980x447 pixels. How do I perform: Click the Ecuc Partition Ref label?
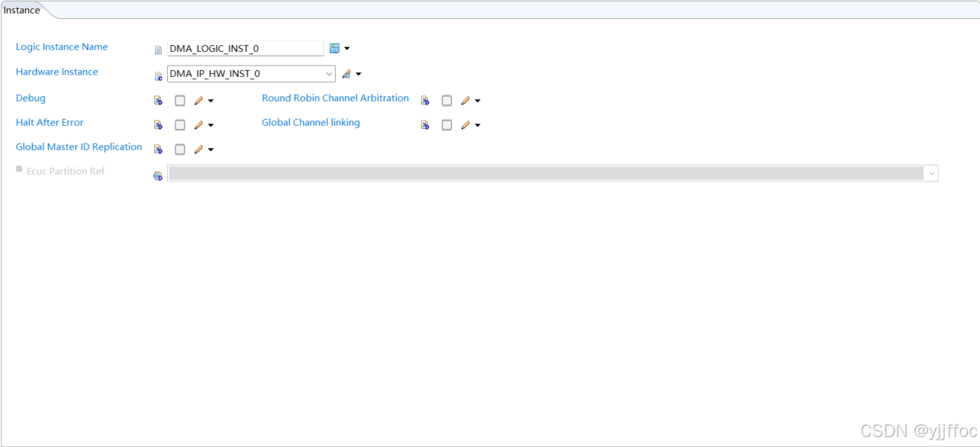pos(66,171)
